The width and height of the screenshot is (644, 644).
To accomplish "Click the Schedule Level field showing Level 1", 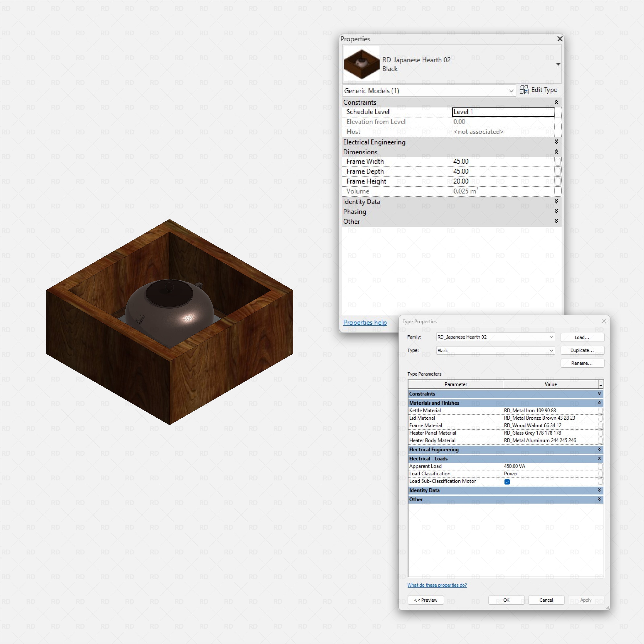I will click(x=503, y=112).
